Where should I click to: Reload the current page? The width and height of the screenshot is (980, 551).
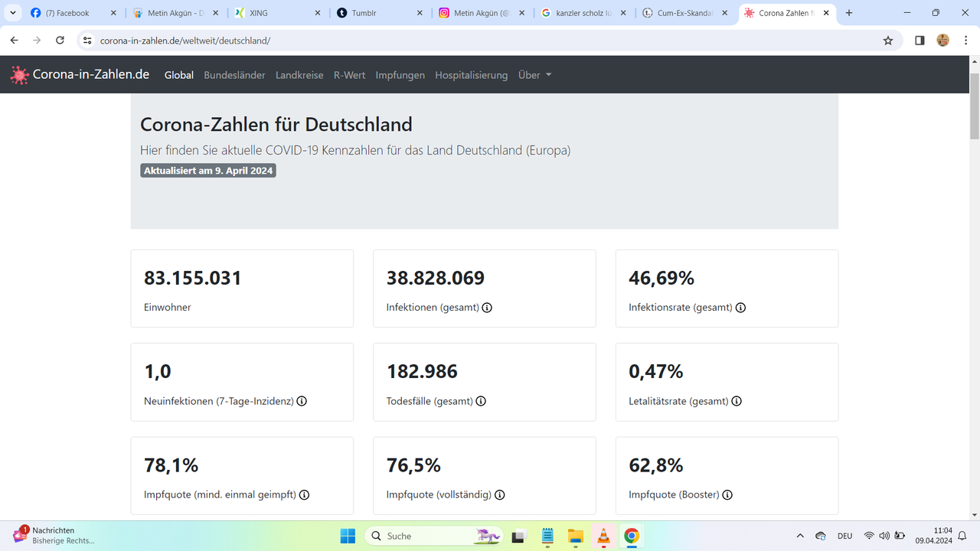[60, 39]
